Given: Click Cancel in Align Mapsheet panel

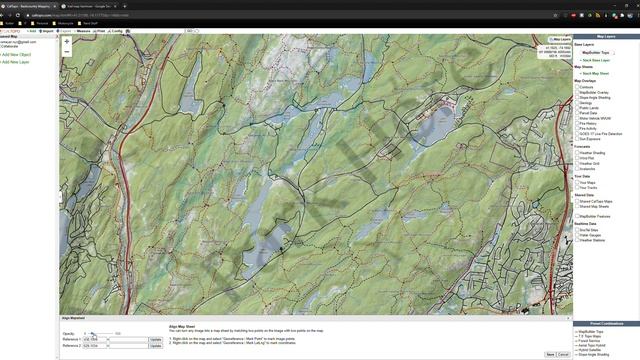Looking at the screenshot, I should (x=563, y=354).
